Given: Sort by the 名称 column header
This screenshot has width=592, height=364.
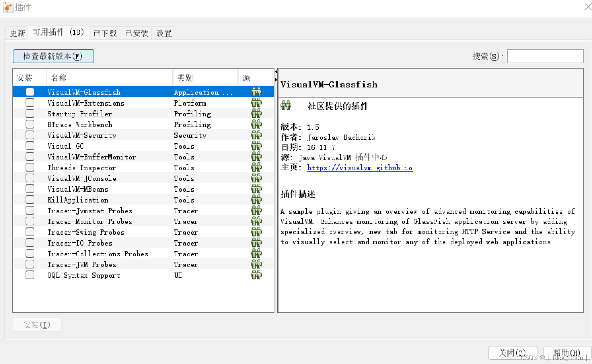Looking at the screenshot, I should tap(109, 78).
